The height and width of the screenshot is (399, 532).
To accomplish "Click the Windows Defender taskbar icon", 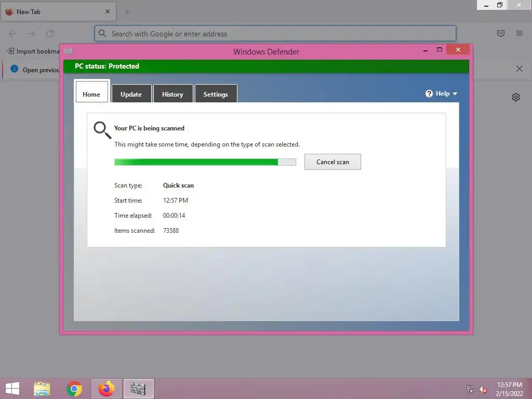I will pos(138,389).
